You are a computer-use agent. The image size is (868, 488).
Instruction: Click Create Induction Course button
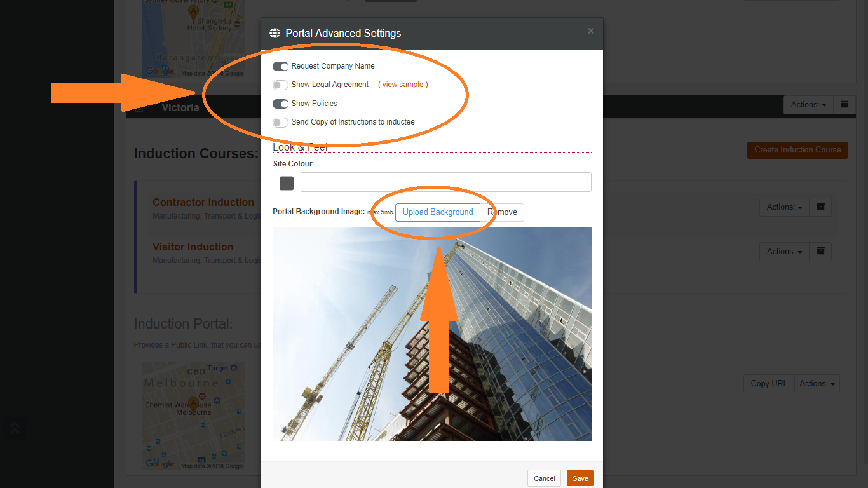coord(797,150)
